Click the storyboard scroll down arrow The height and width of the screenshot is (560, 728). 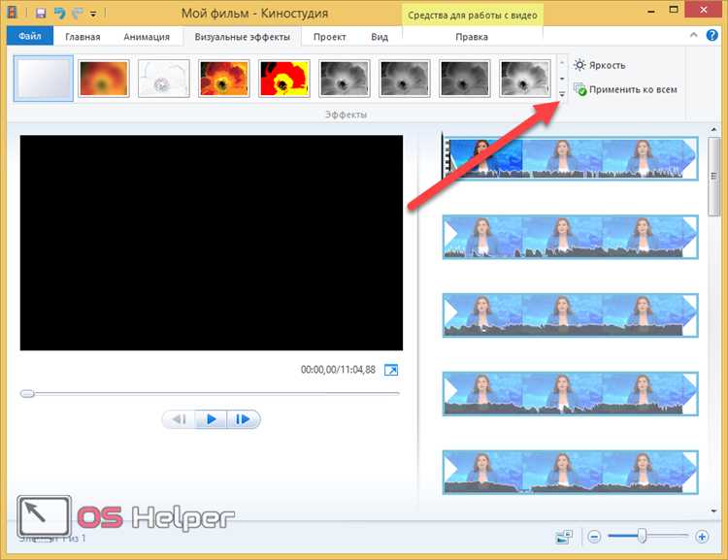[x=713, y=511]
